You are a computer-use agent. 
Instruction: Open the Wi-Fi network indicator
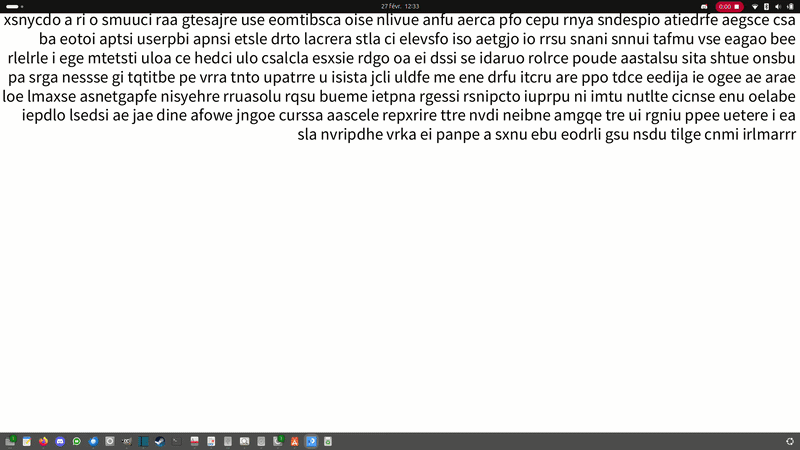(755, 6)
